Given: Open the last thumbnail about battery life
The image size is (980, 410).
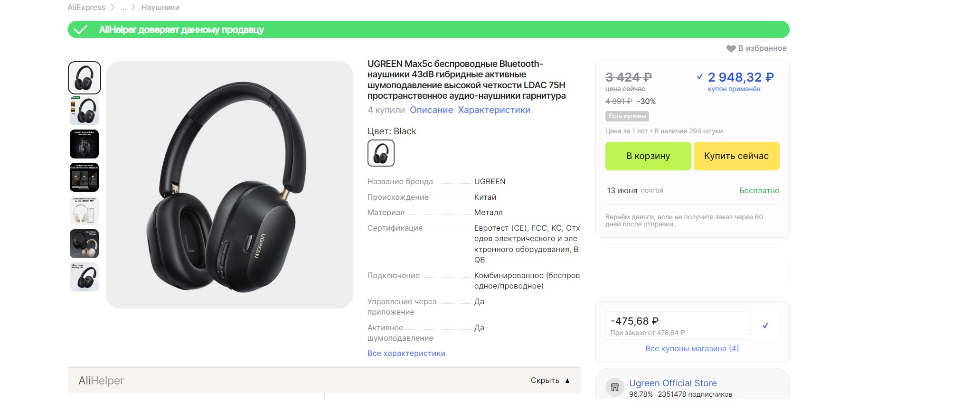Looking at the screenshot, I should (85, 277).
